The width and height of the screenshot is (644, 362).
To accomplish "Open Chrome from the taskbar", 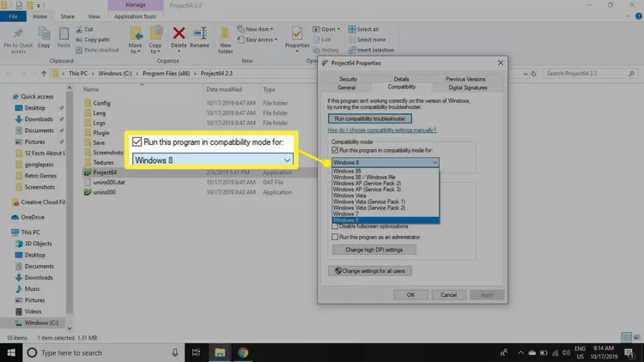I will pos(243,353).
